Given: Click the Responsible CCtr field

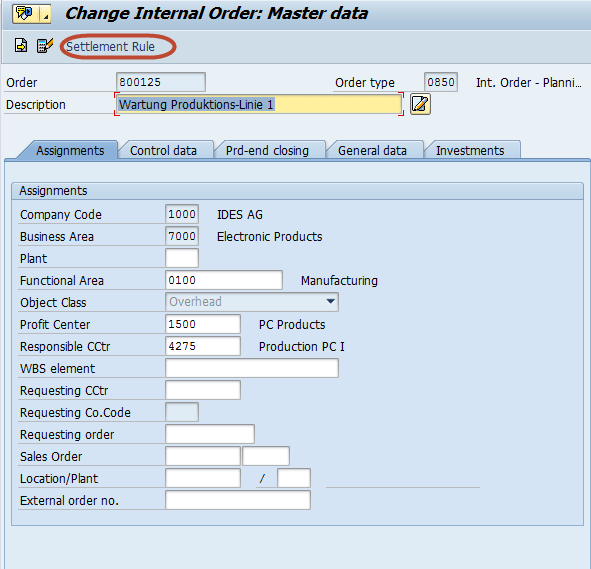Looking at the screenshot, I should pos(203,346).
